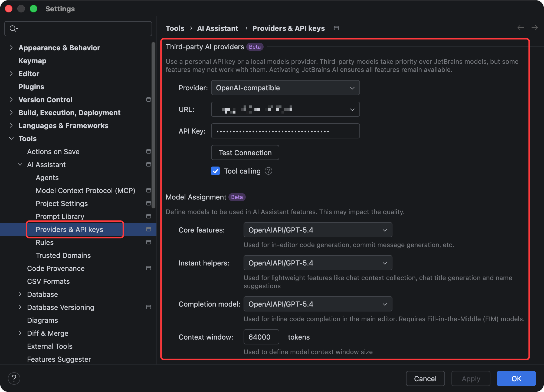Click the Tool calling help question icon
544x392 pixels.
pos(268,171)
